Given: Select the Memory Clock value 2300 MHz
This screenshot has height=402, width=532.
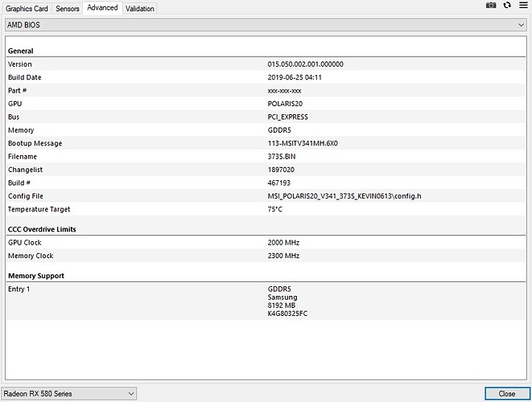Looking at the screenshot, I should (x=283, y=256).
